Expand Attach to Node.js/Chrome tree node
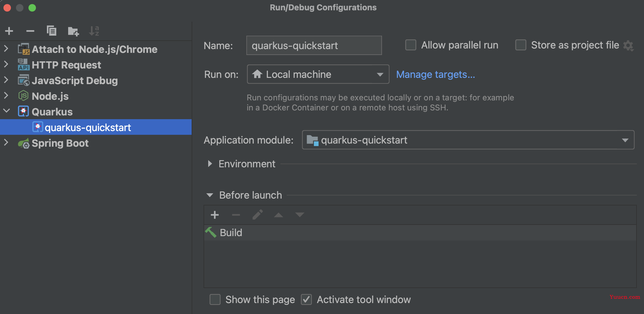This screenshot has height=314, width=644. [6, 48]
